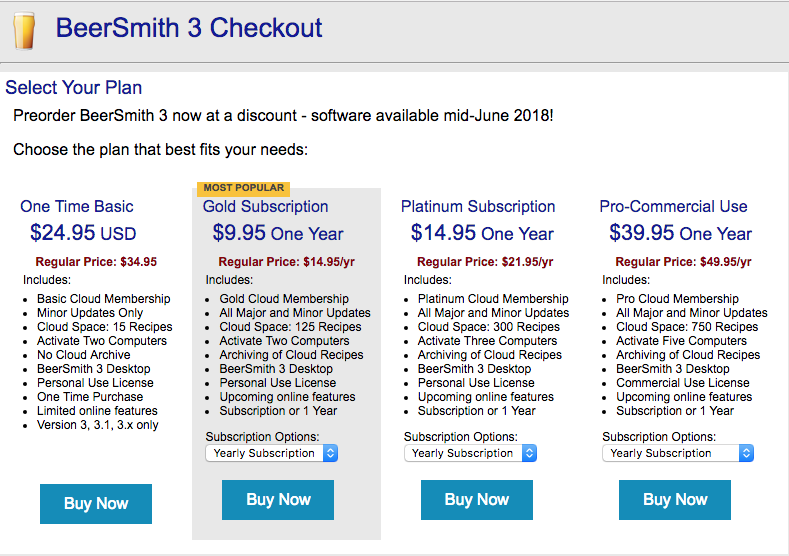
Task: Click the Pro-Commercial dropdown arrow icon
Action: [x=746, y=453]
